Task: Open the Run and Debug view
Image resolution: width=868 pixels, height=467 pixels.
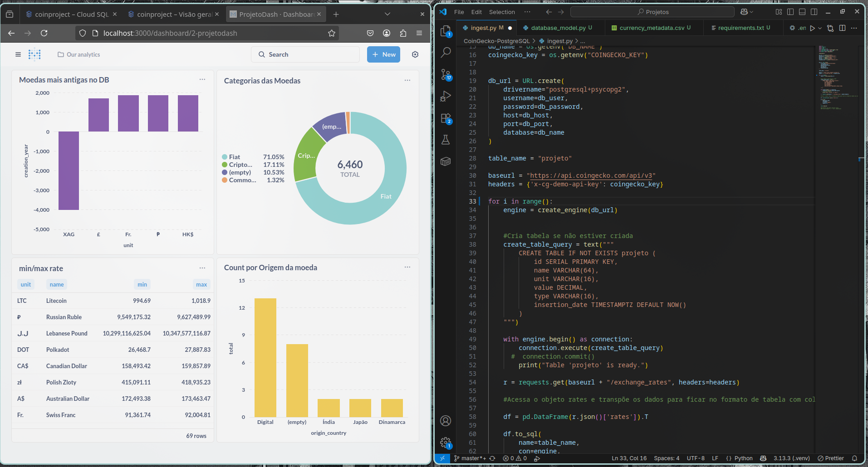Action: point(446,96)
